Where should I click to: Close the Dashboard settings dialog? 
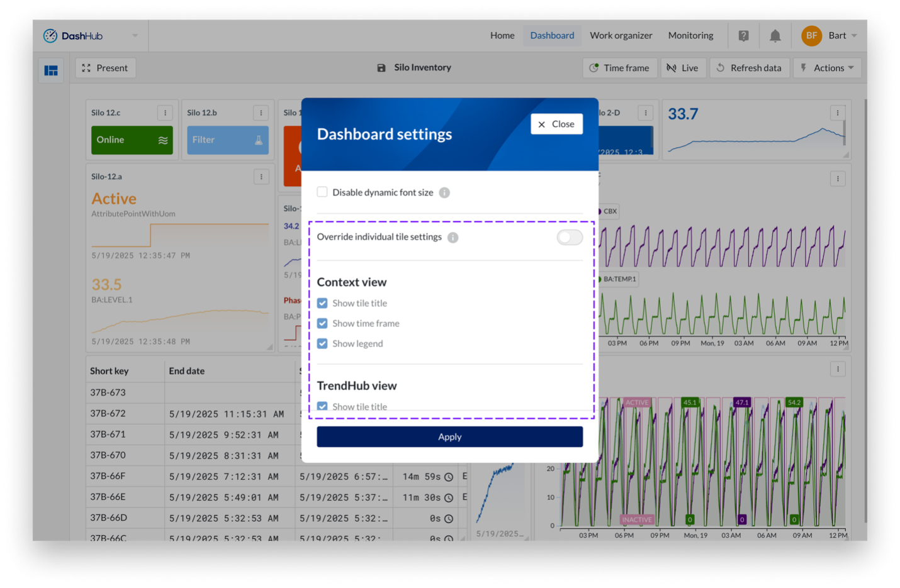[x=556, y=124]
